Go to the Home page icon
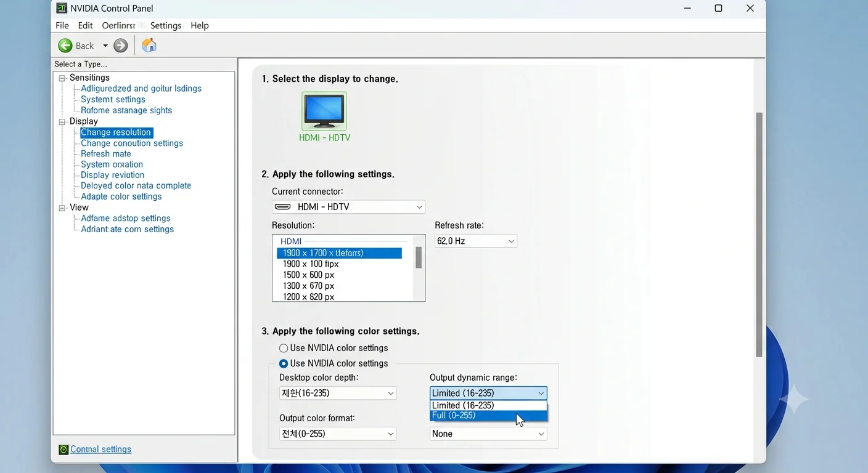Viewport: 868px width, 473px height. [x=149, y=45]
